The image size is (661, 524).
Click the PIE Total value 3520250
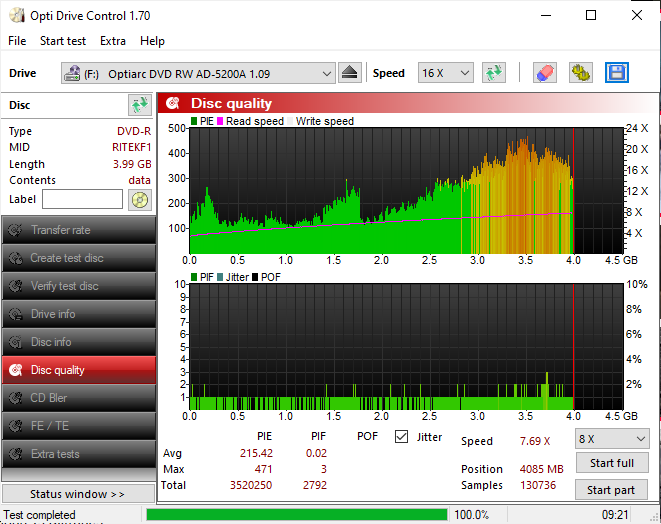point(251,485)
